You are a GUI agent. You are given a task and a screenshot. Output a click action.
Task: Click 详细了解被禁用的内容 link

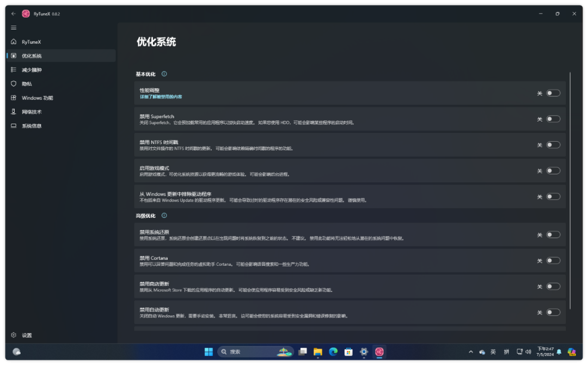[161, 97]
